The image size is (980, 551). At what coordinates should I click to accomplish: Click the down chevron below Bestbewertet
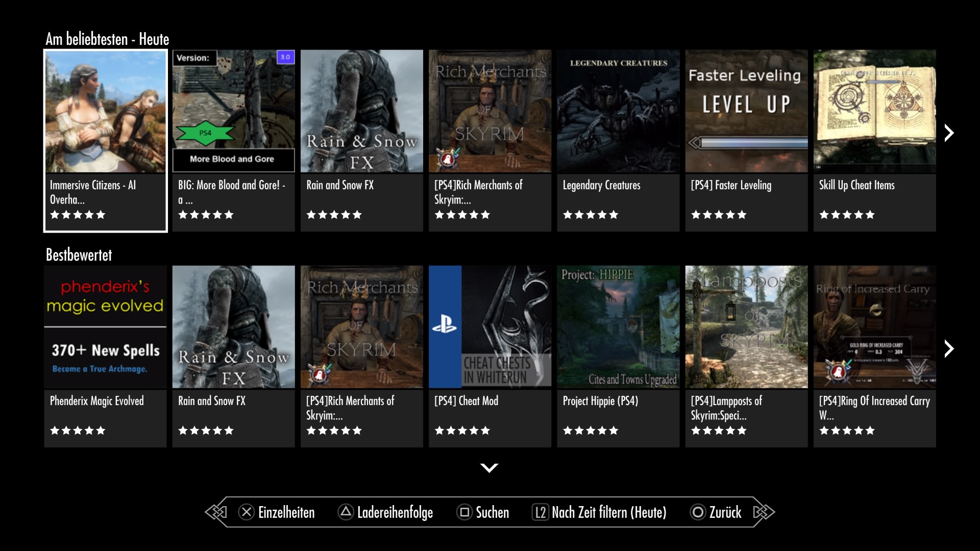(x=489, y=467)
